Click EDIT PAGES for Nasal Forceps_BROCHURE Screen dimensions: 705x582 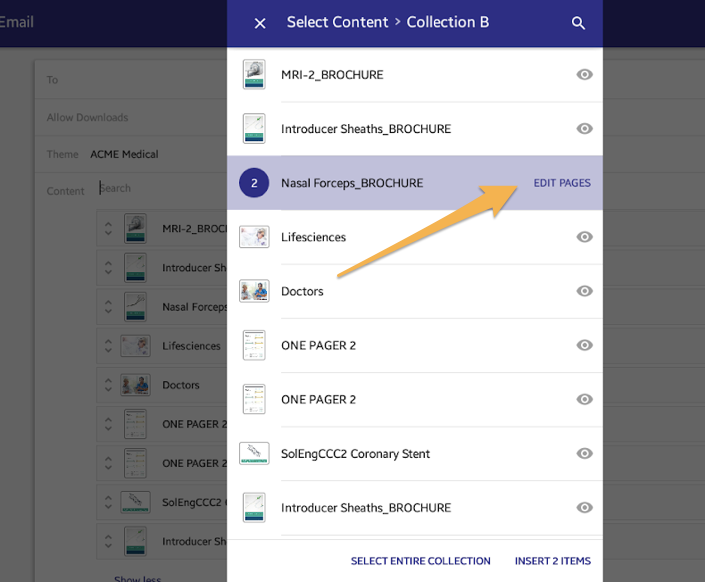point(562,183)
